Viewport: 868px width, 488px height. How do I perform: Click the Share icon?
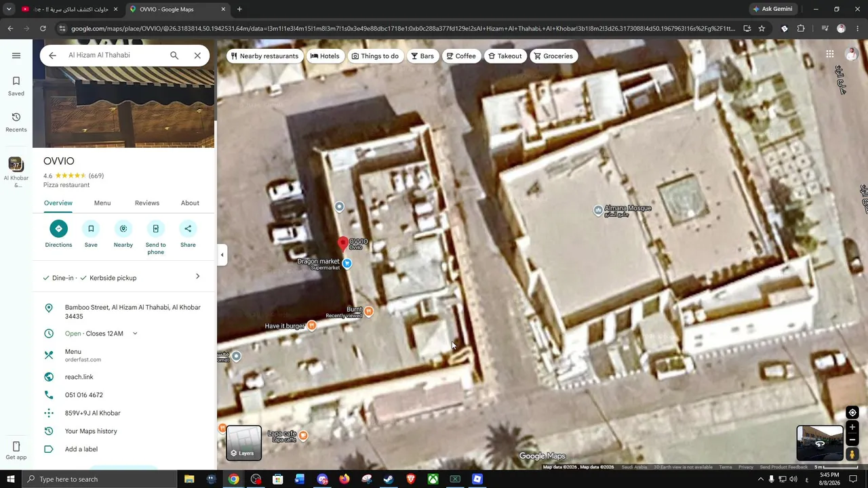point(188,229)
